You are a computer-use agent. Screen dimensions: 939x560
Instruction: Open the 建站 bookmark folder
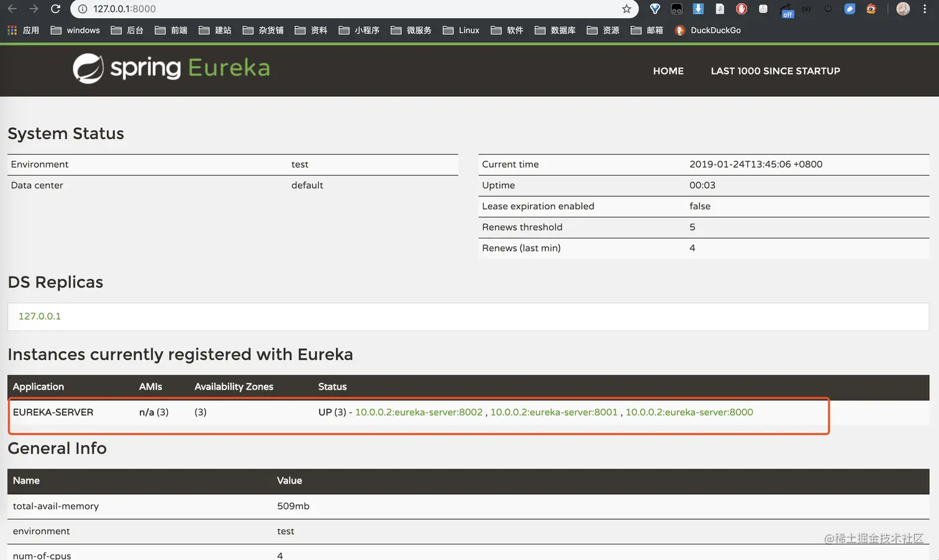coord(215,30)
